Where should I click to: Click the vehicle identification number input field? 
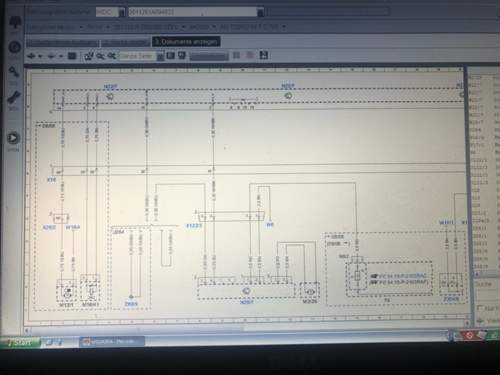pos(192,12)
